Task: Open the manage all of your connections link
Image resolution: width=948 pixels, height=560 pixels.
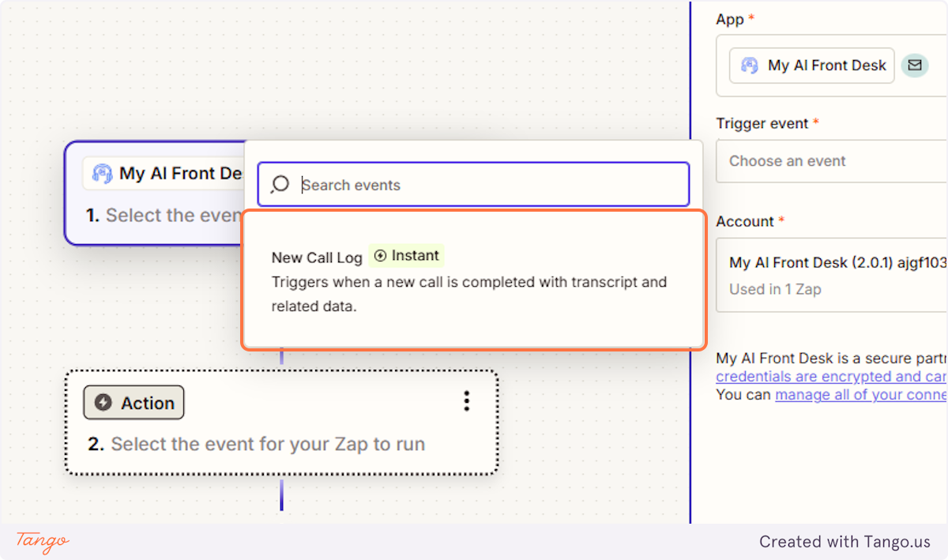Action: pyautogui.click(x=861, y=394)
